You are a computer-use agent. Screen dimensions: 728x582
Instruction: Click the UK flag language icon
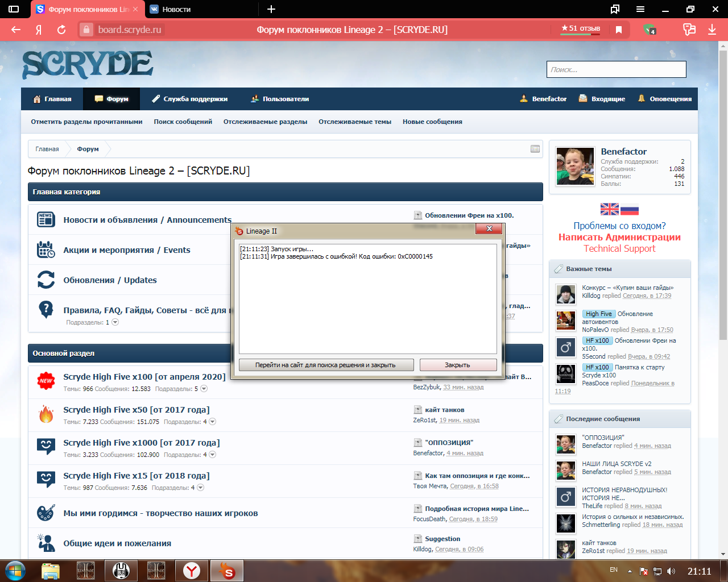pyautogui.click(x=609, y=209)
